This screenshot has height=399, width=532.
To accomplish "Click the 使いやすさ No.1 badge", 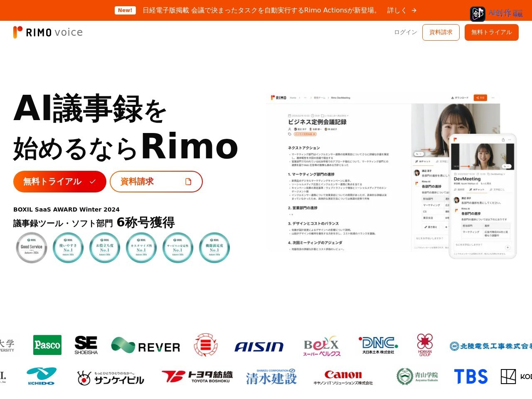I will [68, 248].
